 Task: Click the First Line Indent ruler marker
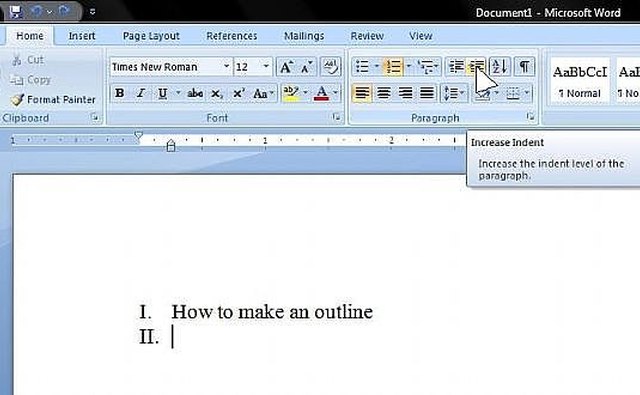pos(139,136)
